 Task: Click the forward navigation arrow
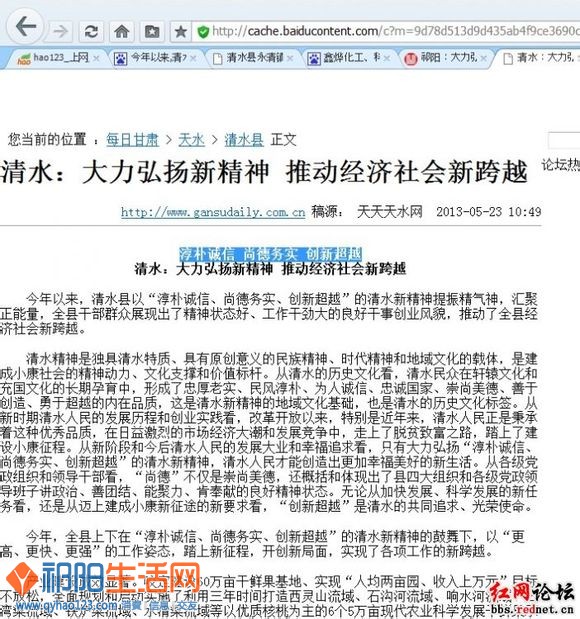coord(60,31)
